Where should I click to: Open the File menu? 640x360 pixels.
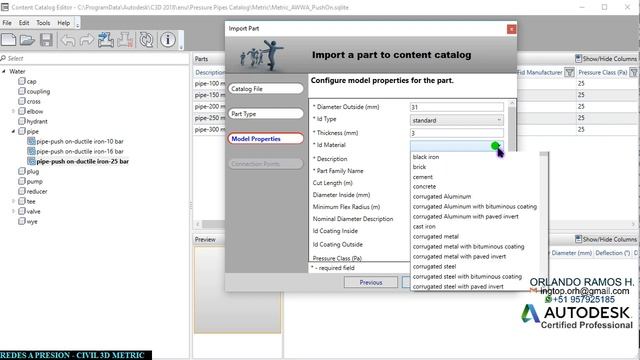[7, 23]
